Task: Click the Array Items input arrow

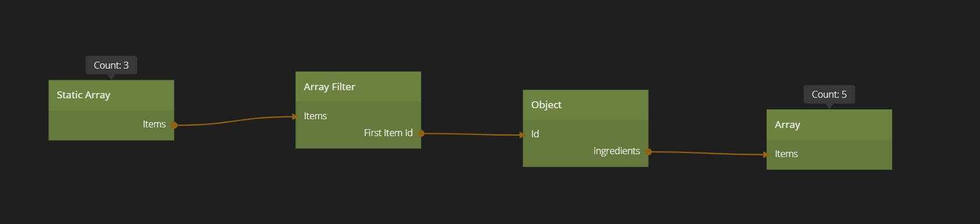Action: click(766, 155)
